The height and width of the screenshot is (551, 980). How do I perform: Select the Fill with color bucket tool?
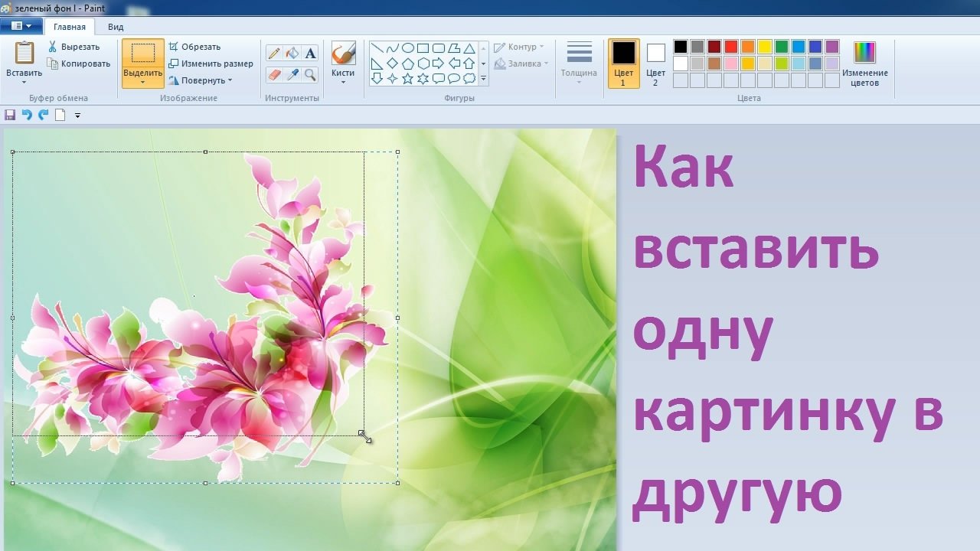click(x=292, y=53)
